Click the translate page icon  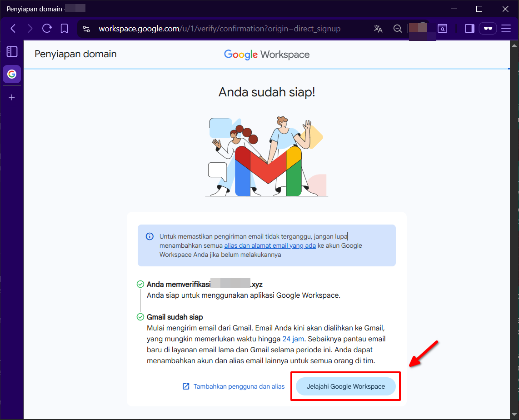378,29
